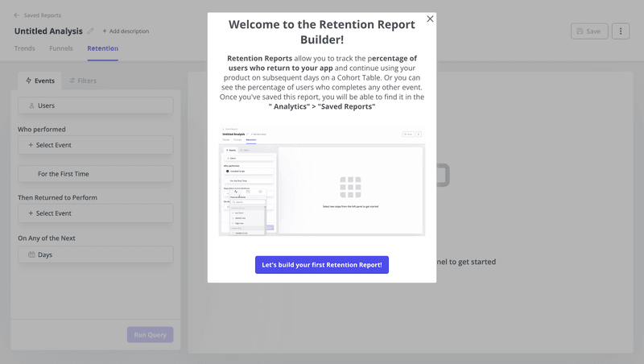
Task: Open the For the First Time dropdown
Action: coord(95,174)
